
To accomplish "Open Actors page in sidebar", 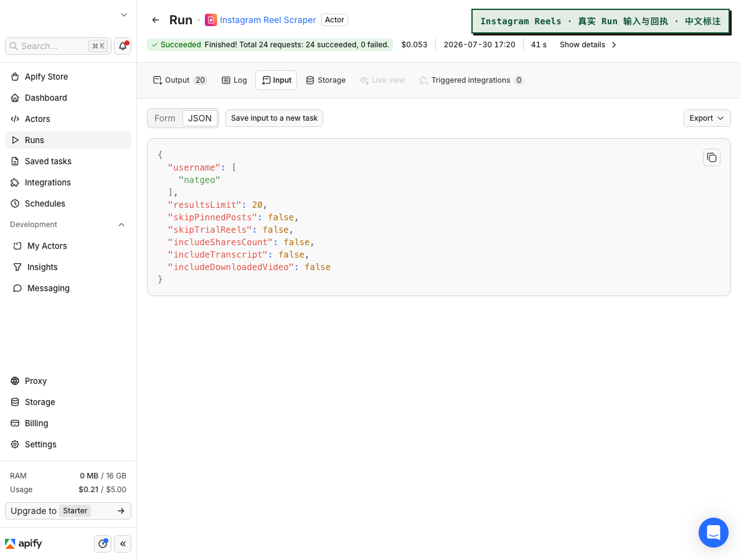I will [68, 119].
